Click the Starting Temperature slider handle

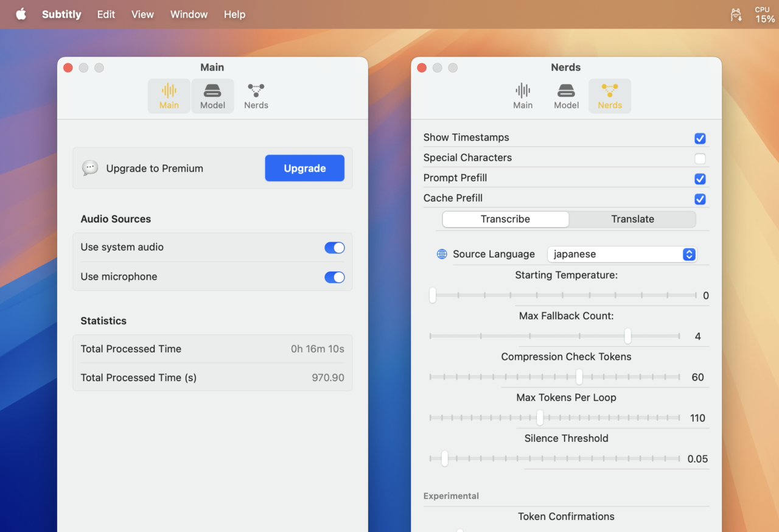(433, 295)
